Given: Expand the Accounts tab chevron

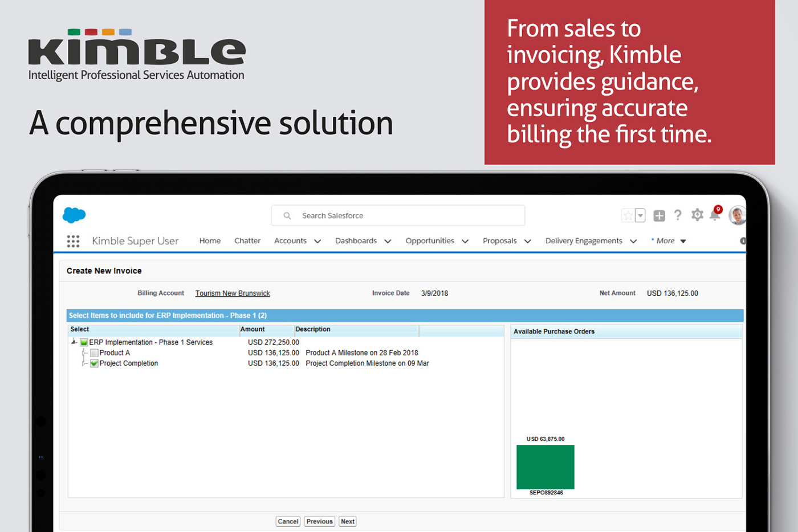Looking at the screenshot, I should (317, 242).
